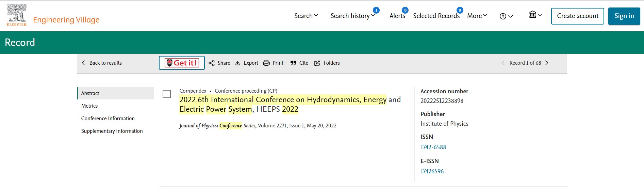Click the HEEPS 2022 conference title

pyautogui.click(x=290, y=104)
